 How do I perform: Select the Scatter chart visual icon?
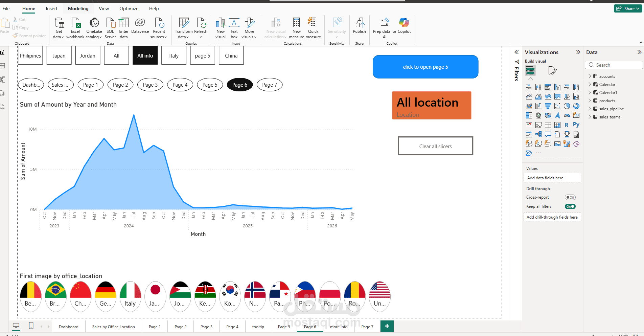[x=557, y=106]
